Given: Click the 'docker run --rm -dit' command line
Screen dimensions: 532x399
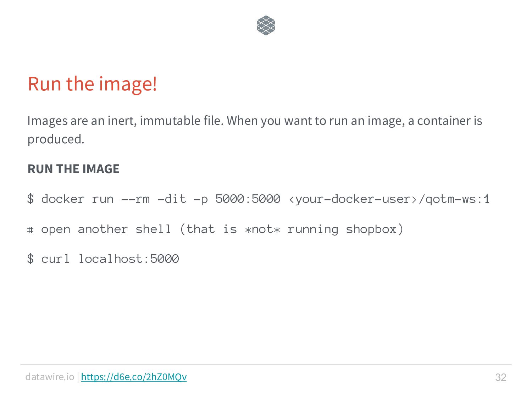Looking at the screenshot, I should pos(258,199).
